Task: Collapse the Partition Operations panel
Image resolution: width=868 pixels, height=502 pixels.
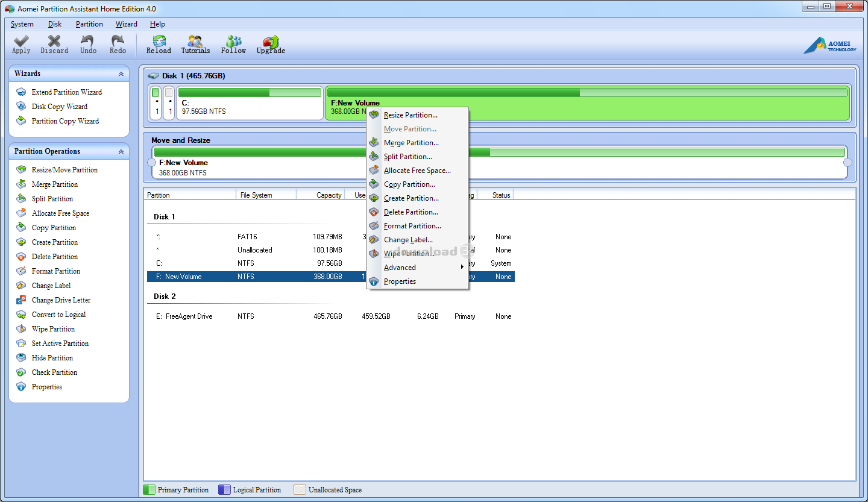Action: [121, 151]
